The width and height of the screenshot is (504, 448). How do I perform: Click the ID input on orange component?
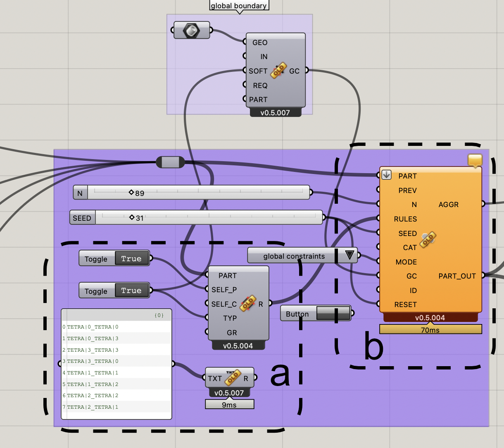[x=413, y=291]
